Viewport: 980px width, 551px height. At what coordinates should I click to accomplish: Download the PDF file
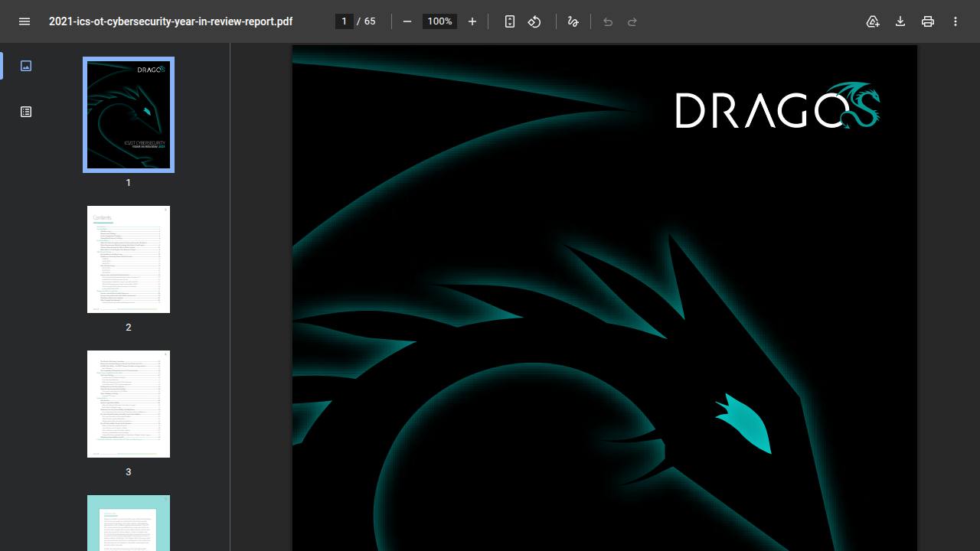point(900,21)
